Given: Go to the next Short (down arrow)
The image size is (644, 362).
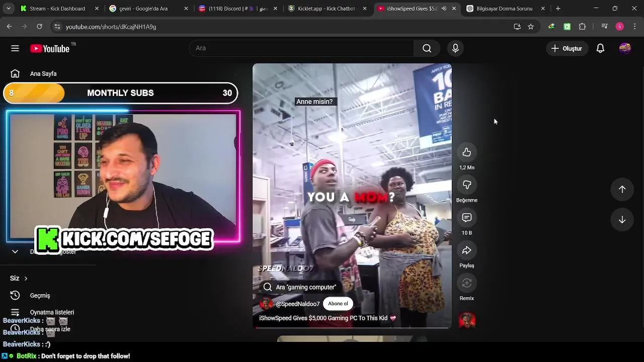Looking at the screenshot, I should (x=622, y=220).
